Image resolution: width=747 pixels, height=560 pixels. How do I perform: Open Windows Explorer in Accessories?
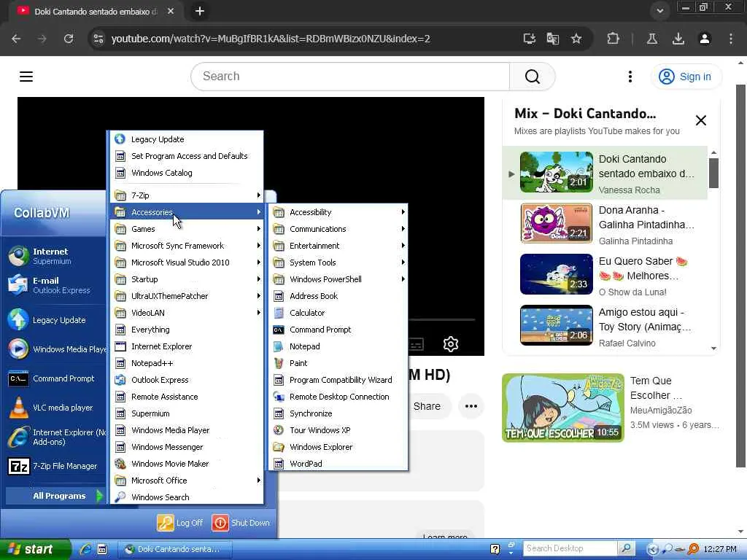point(338,447)
